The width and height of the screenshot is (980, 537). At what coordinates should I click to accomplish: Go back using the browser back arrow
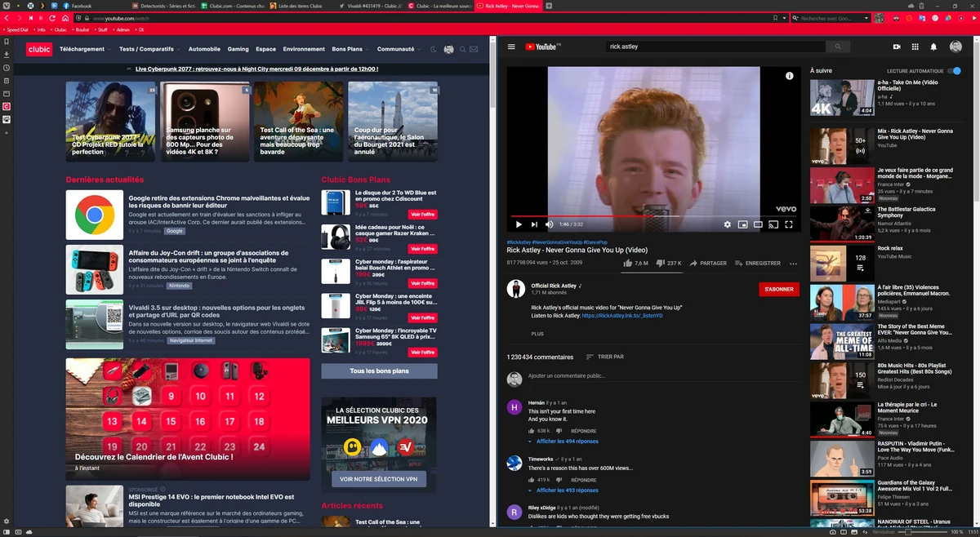pos(8,18)
